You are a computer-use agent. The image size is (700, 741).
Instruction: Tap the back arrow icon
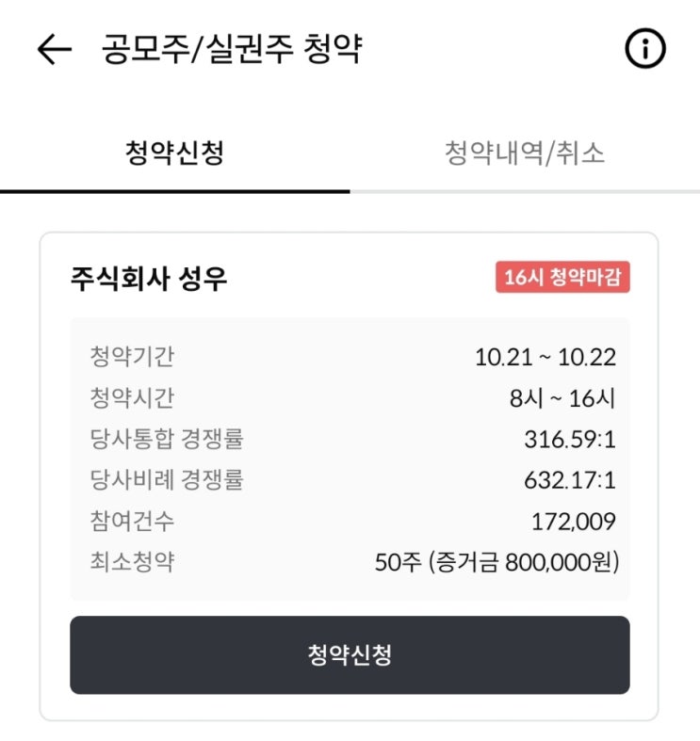coord(55,49)
